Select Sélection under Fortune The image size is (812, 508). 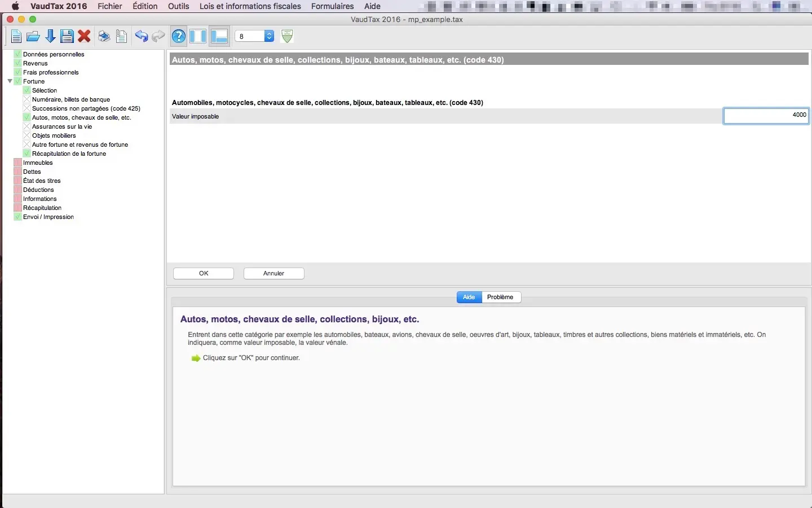pos(45,90)
